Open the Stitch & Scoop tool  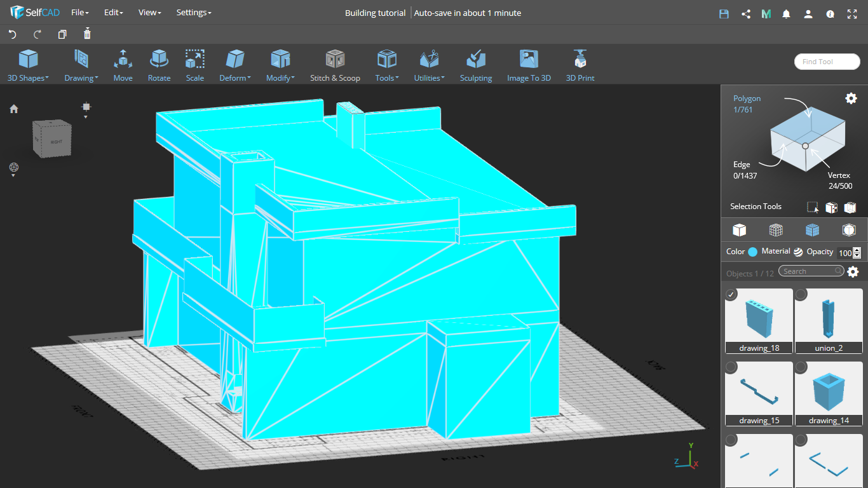[x=335, y=66]
